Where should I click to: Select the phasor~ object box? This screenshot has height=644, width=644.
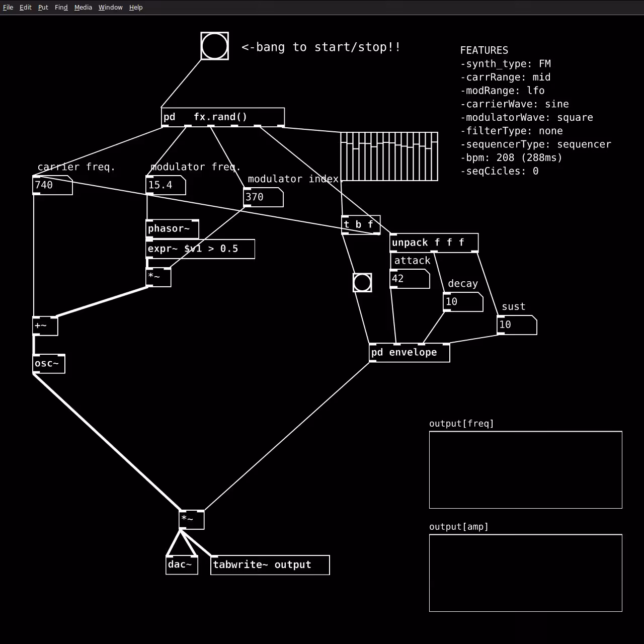click(x=172, y=229)
